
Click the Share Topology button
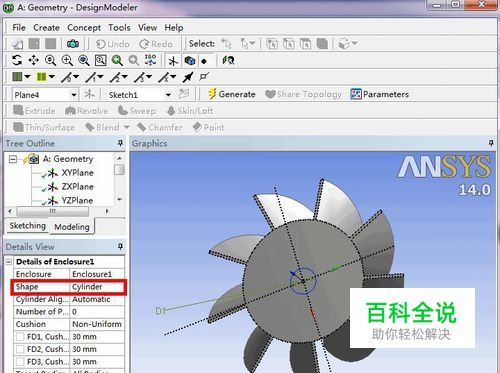303,94
